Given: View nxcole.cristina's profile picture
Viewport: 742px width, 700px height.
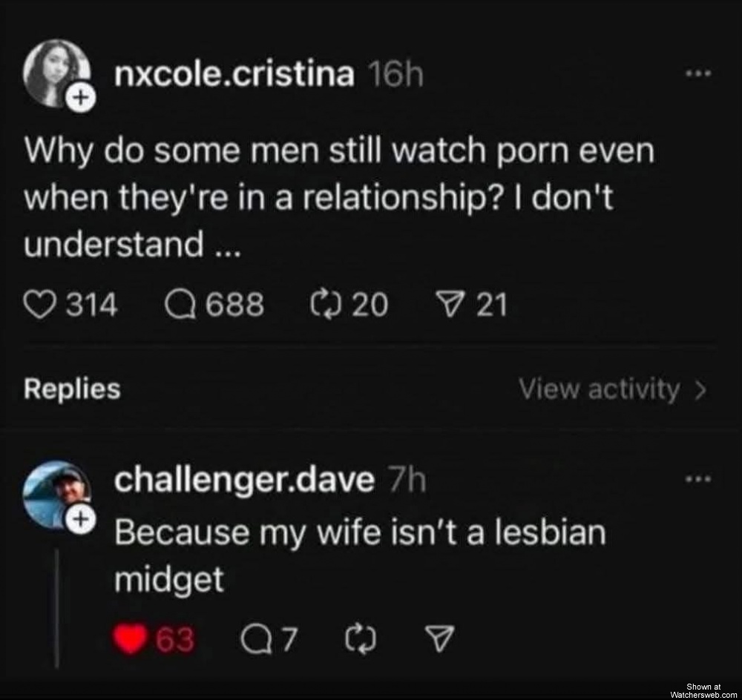Looking at the screenshot, I should click(57, 73).
